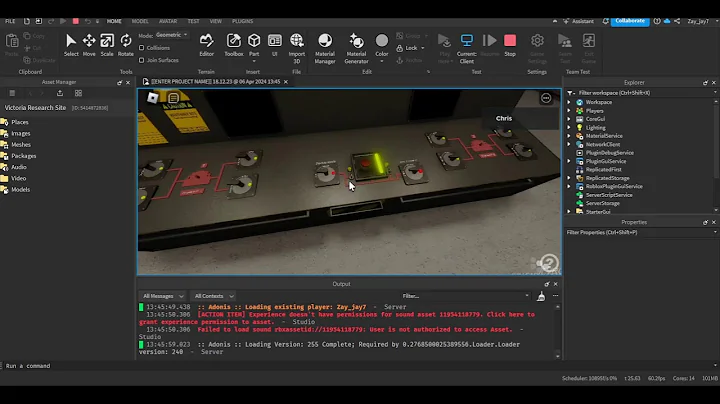Switch Asset Manager to grid view
The image size is (720, 404).
click(x=79, y=93)
